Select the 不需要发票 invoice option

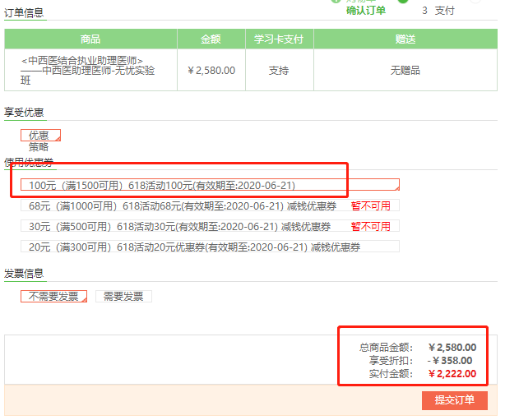point(53,297)
